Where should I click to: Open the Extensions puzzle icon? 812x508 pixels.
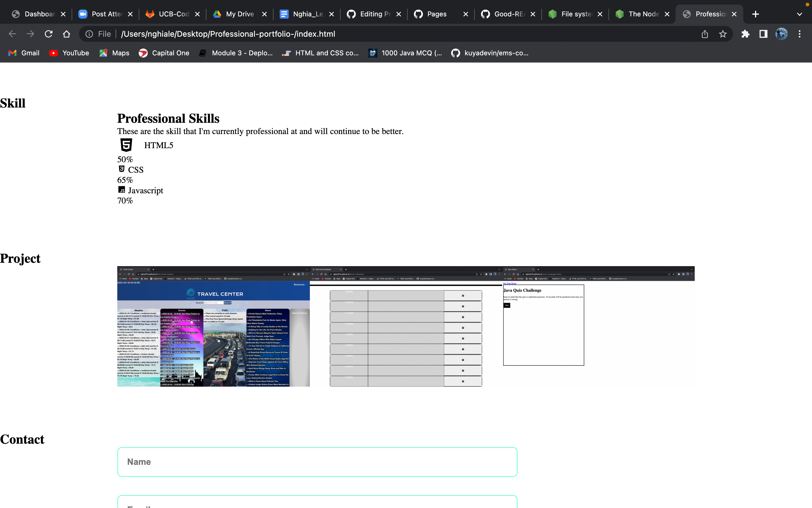tap(745, 34)
